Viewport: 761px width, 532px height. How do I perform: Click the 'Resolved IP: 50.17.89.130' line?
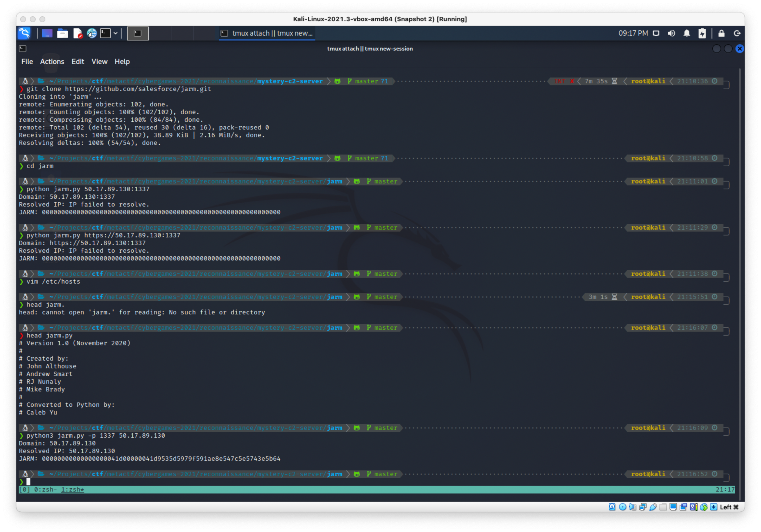click(x=67, y=451)
